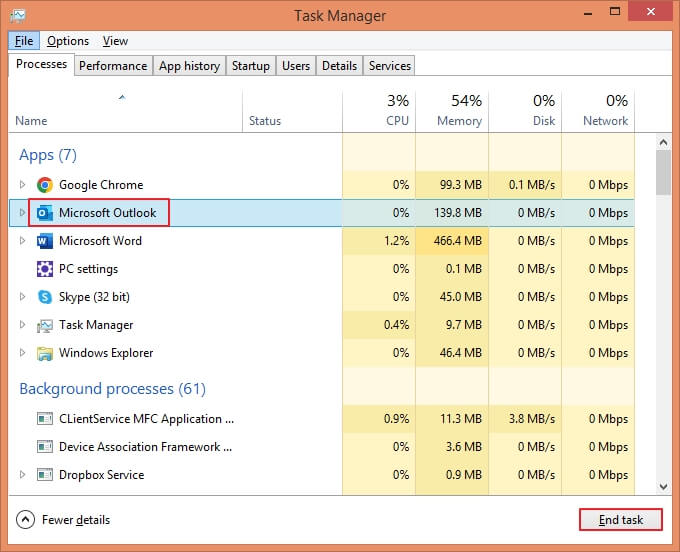Expand the Task Manager process group

tap(22, 325)
